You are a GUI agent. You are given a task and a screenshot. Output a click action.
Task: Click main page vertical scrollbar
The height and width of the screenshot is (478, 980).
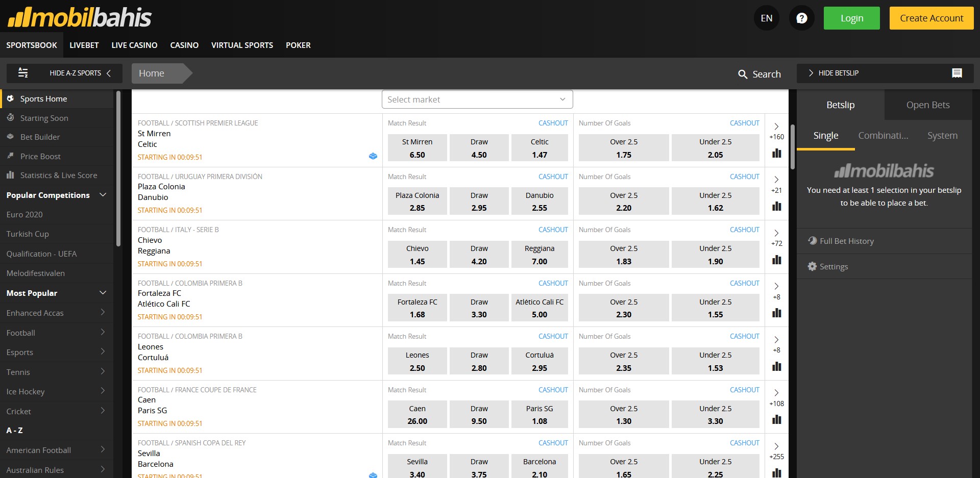(x=792, y=147)
